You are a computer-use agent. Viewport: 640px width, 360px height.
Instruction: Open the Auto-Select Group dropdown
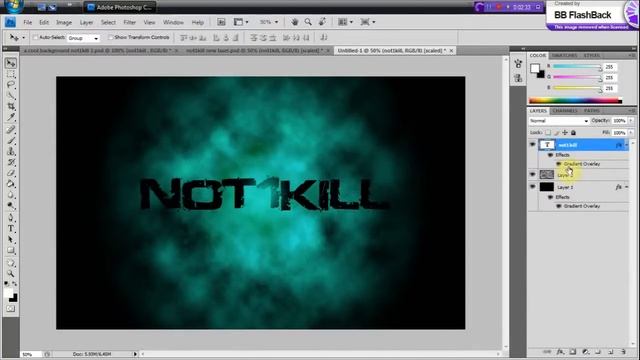coord(83,38)
